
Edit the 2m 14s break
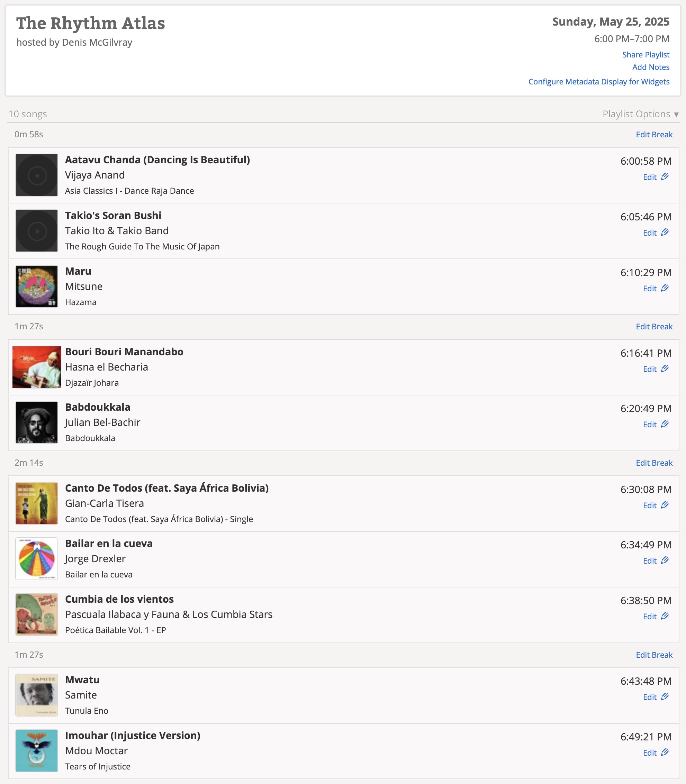pyautogui.click(x=654, y=463)
